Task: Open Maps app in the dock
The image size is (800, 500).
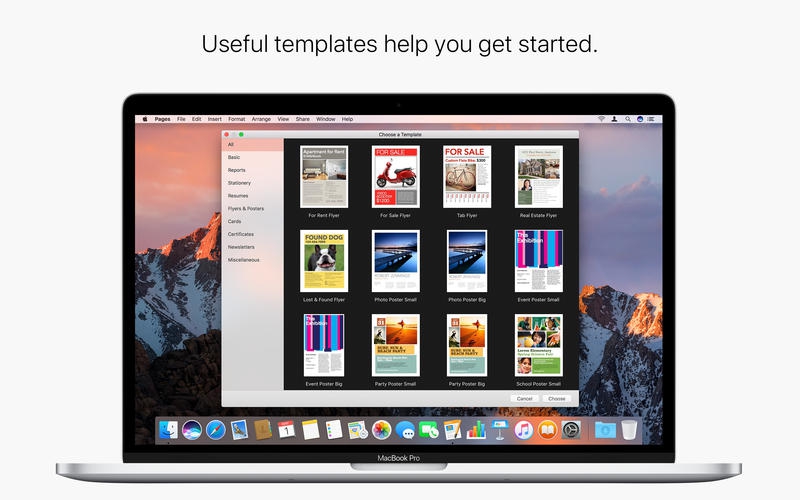Action: 358,430
